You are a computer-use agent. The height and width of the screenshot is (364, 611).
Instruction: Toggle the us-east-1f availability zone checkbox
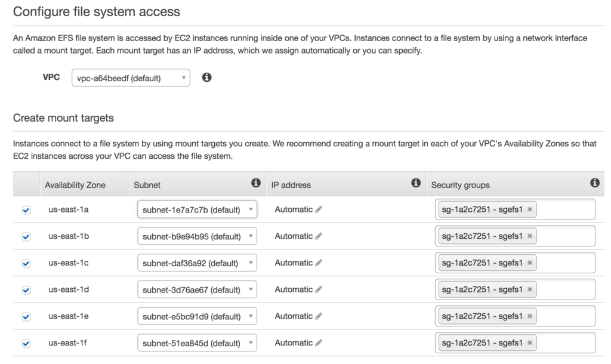[x=26, y=344]
